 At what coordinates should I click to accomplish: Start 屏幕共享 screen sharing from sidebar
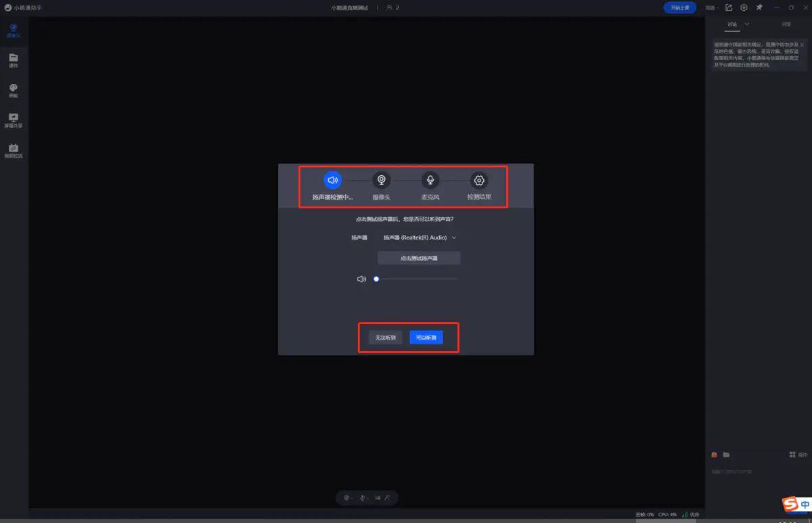coord(14,120)
